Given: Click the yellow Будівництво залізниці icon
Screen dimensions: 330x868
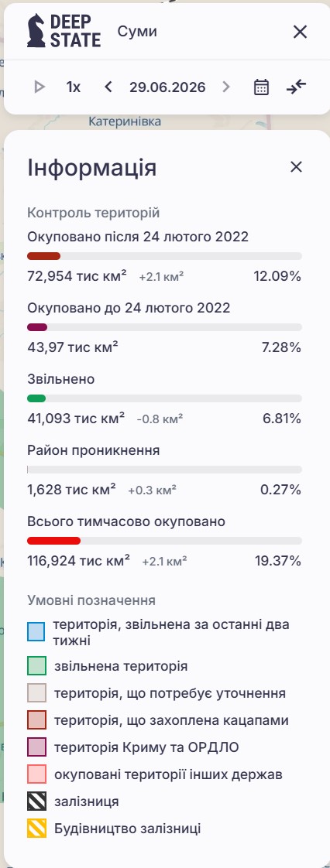Looking at the screenshot, I should click(x=36, y=829).
